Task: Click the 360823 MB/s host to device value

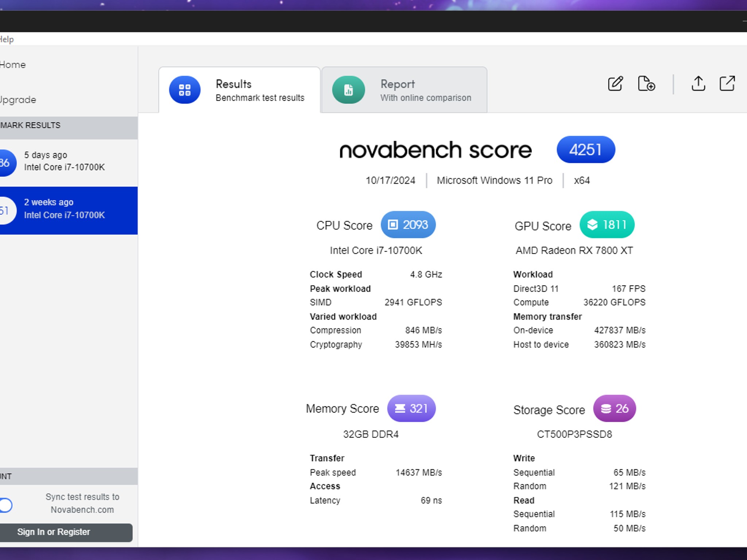Action: tap(620, 345)
